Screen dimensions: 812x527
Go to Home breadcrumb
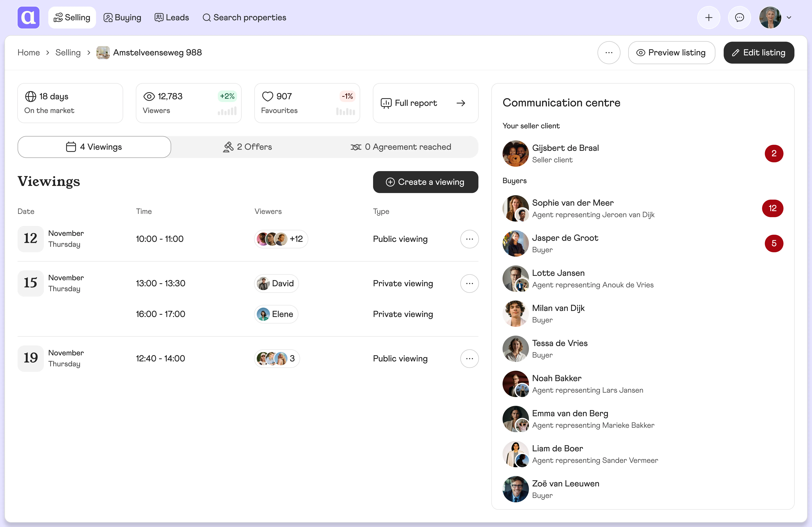tap(29, 53)
